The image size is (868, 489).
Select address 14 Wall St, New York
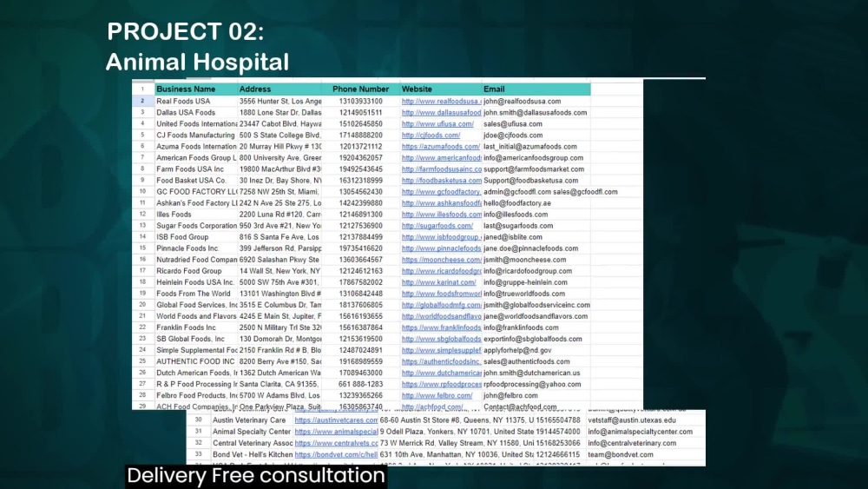(x=279, y=271)
